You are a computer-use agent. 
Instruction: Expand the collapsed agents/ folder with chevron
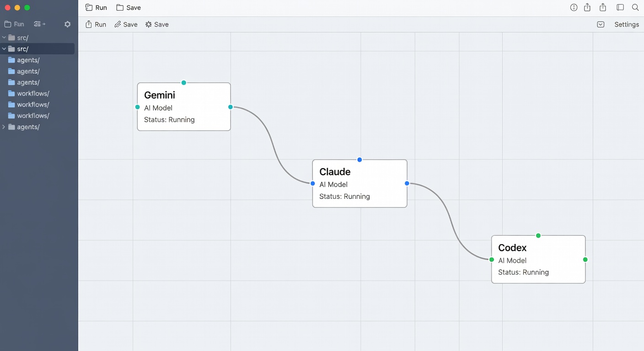click(x=4, y=127)
